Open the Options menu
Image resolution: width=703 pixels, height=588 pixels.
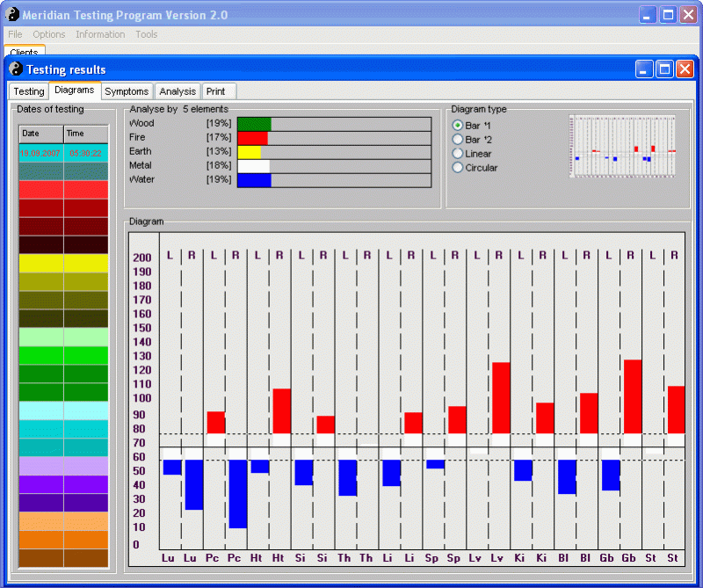coord(49,34)
